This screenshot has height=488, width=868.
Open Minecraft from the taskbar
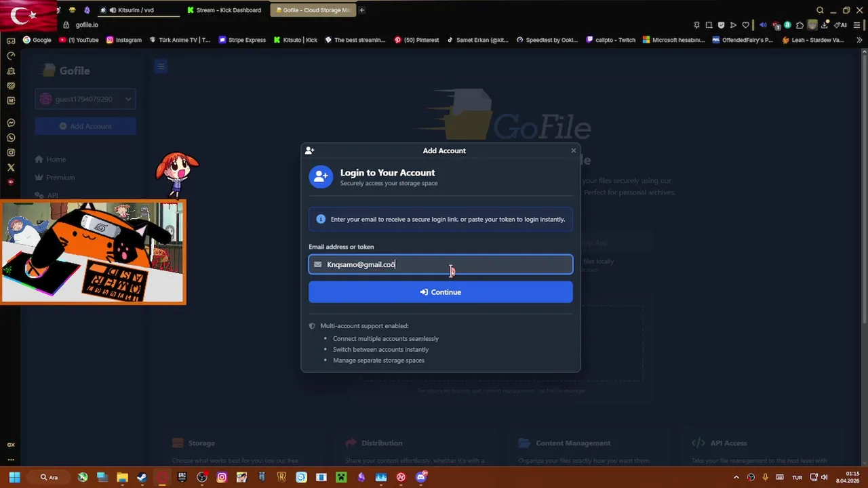341,477
